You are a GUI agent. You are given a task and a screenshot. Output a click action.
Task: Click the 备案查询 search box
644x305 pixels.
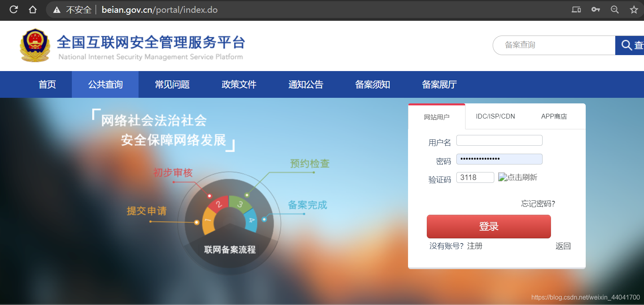click(555, 45)
